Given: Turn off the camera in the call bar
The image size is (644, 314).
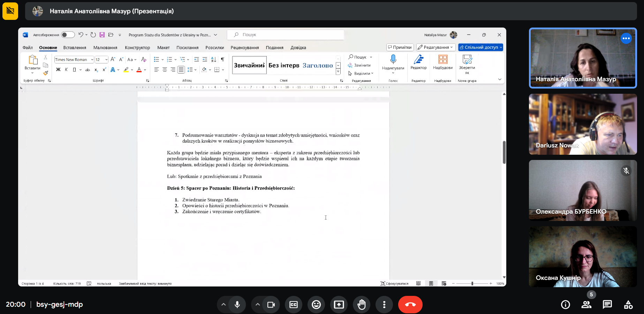Looking at the screenshot, I should tap(271, 305).
